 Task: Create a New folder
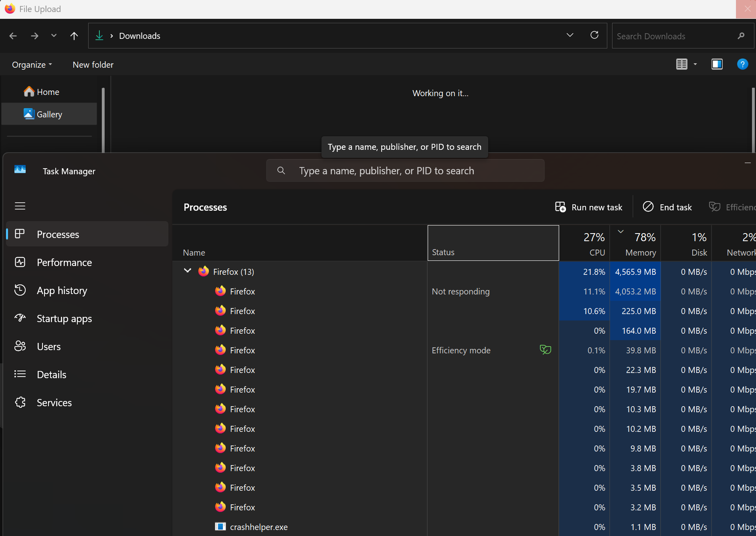click(93, 64)
